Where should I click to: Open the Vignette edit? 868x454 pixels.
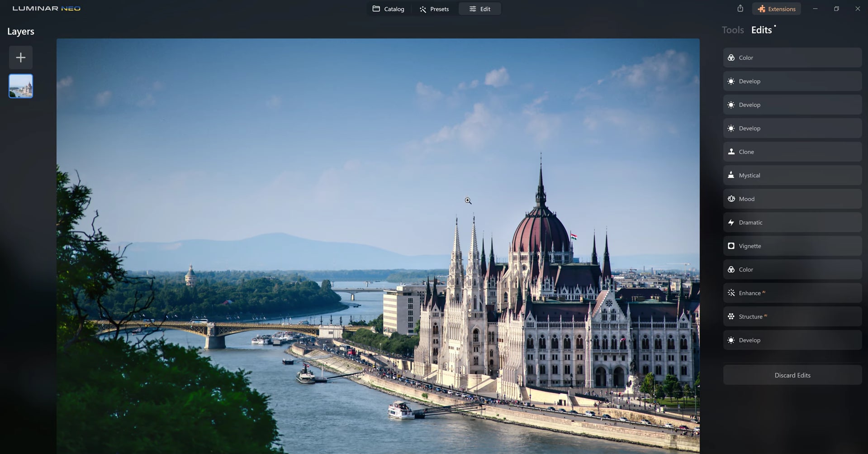792,246
